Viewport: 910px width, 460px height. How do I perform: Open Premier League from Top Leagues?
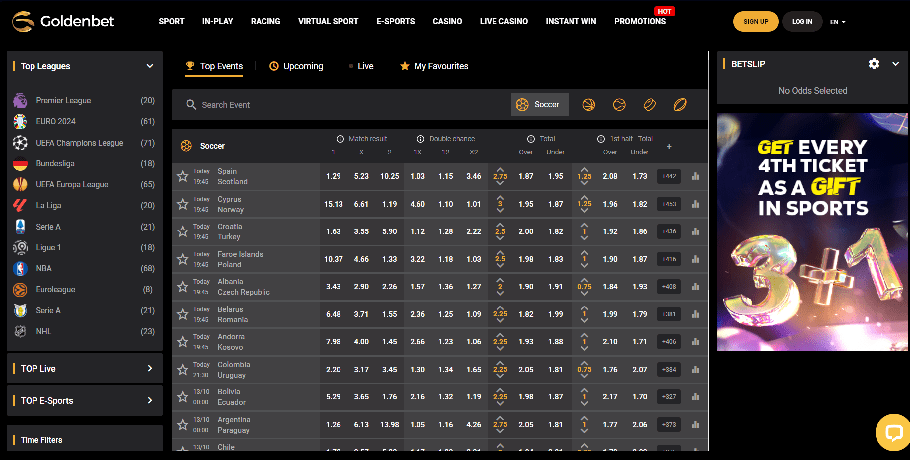[65, 100]
